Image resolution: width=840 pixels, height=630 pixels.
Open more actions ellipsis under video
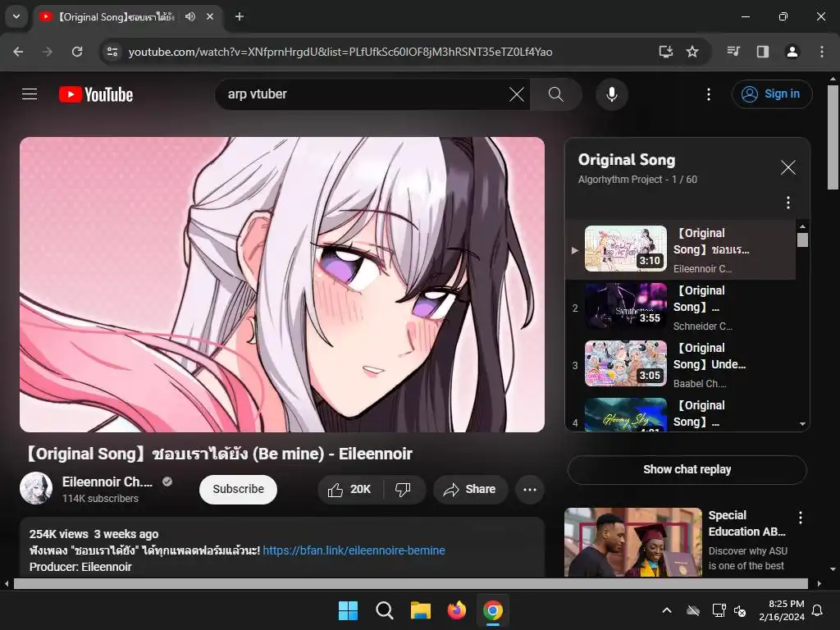click(529, 489)
